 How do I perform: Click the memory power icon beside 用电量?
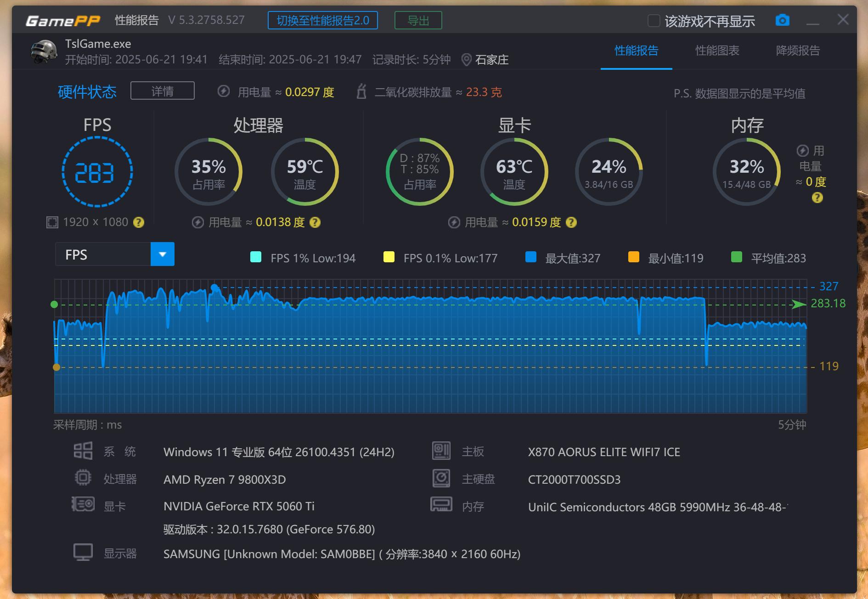click(x=803, y=151)
